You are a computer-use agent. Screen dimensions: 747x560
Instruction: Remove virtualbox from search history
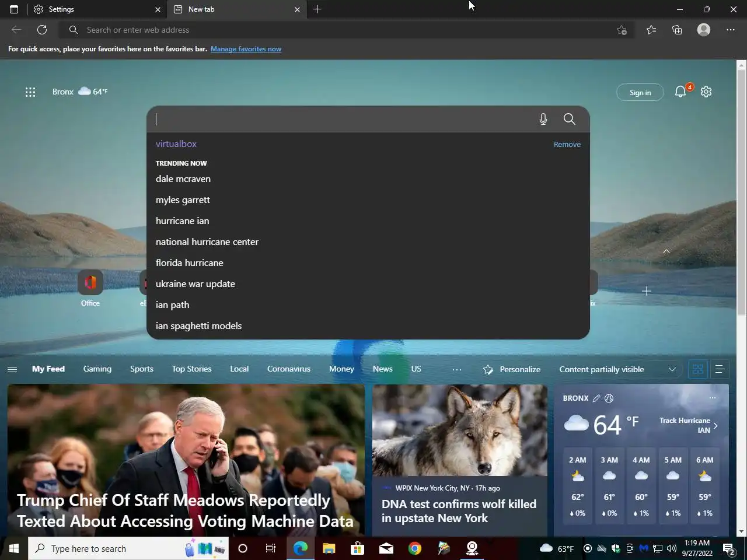(x=567, y=144)
